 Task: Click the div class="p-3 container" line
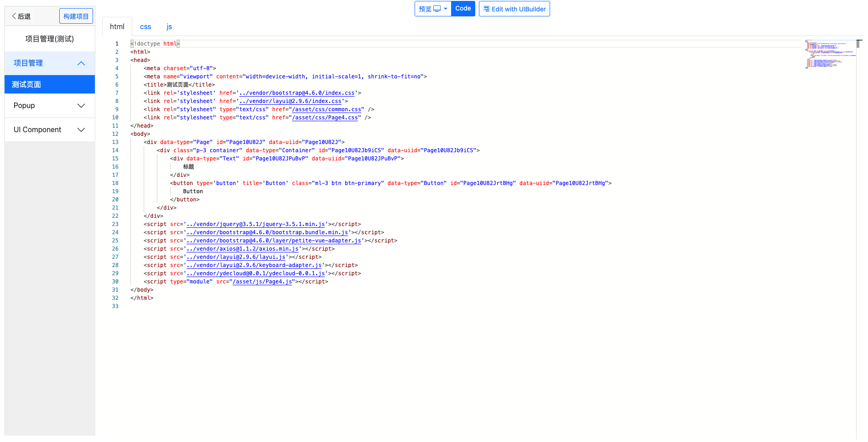click(318, 150)
